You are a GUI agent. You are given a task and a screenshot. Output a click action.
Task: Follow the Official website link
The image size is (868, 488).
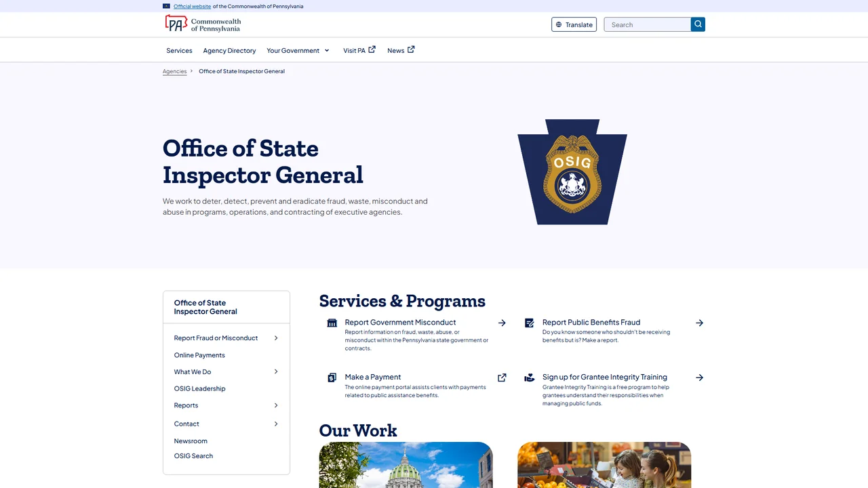[x=192, y=6]
